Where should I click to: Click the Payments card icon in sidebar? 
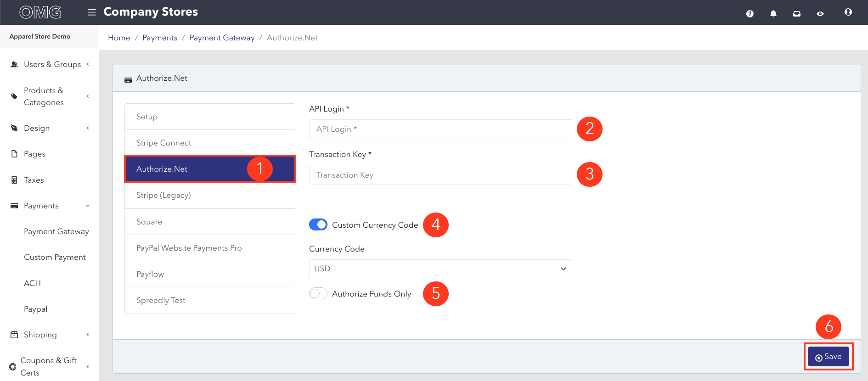tap(14, 206)
